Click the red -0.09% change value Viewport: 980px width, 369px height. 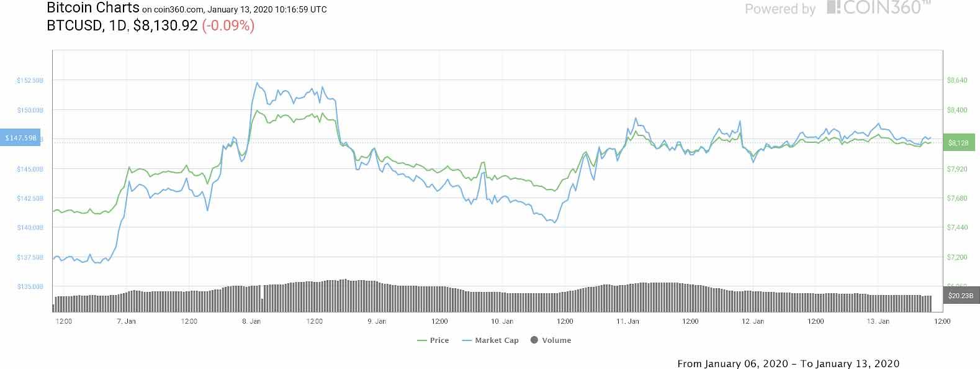228,26
